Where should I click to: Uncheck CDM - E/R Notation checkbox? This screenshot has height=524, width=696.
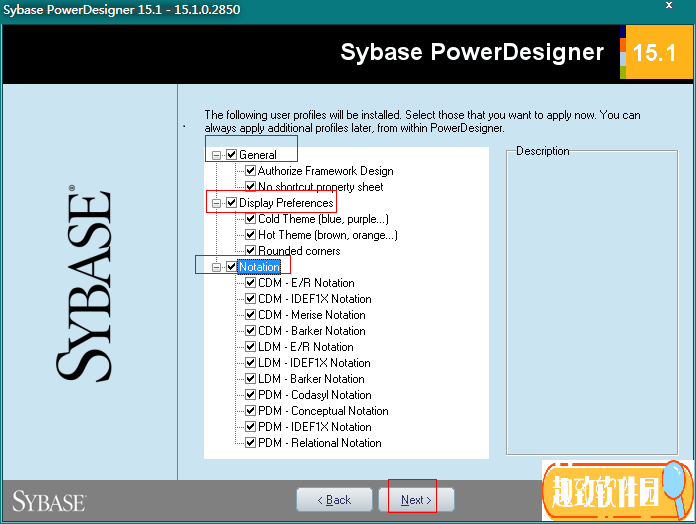pos(250,282)
